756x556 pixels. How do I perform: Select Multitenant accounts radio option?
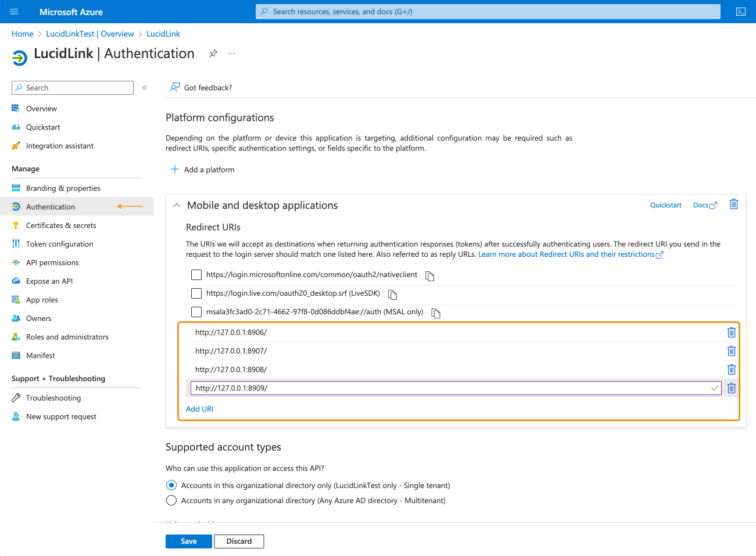click(171, 500)
